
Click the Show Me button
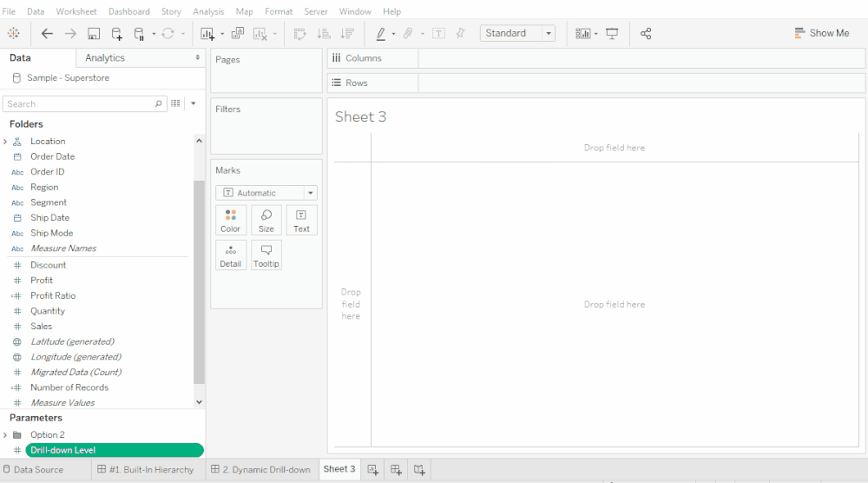821,33
